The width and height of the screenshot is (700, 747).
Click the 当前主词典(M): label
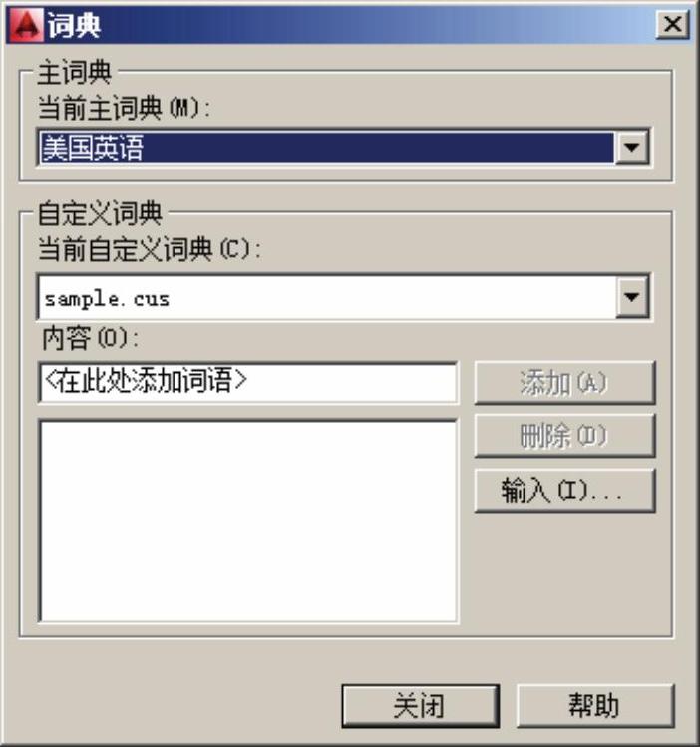click(x=124, y=108)
